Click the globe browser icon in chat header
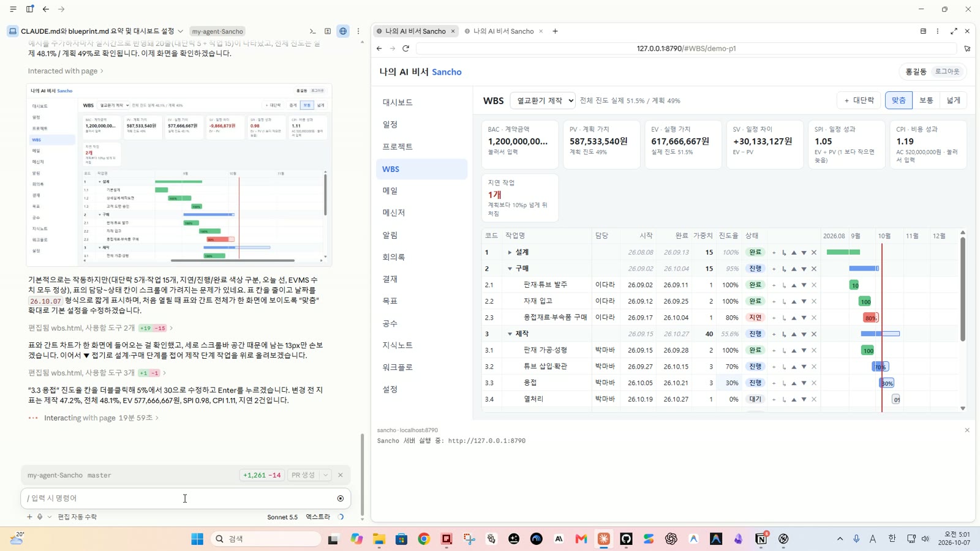This screenshot has width=980, height=551. 343,31
